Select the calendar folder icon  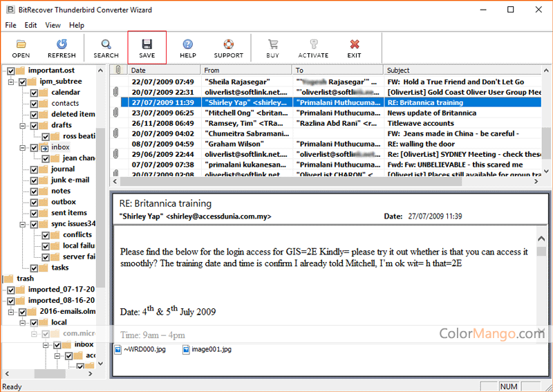[44, 93]
